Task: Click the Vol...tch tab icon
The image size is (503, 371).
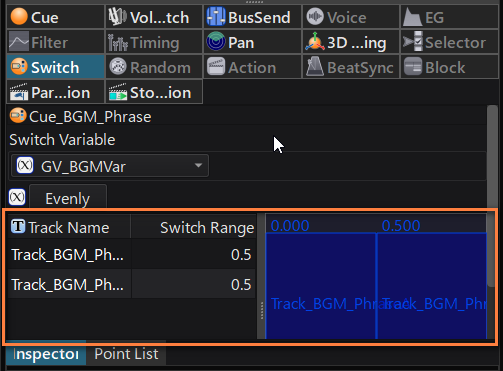Action: (117, 17)
